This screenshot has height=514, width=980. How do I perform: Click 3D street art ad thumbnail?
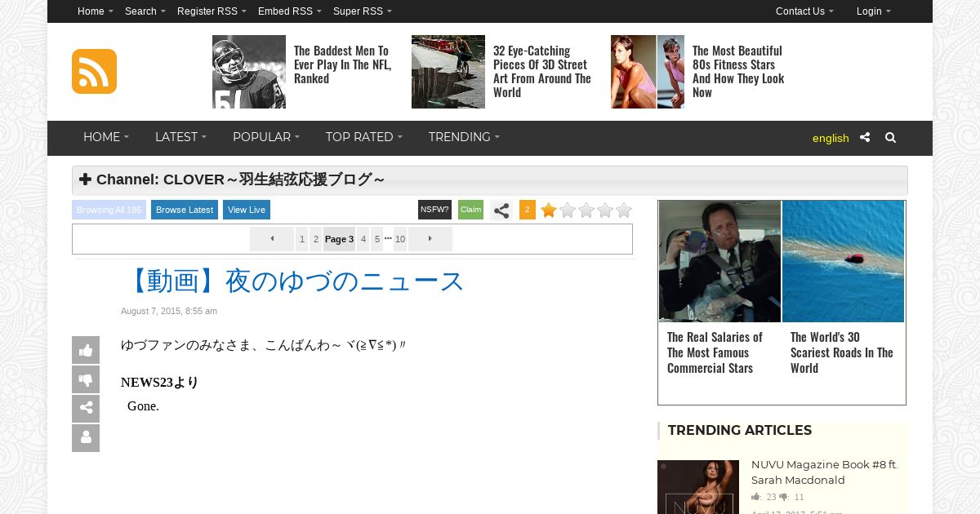pos(448,72)
